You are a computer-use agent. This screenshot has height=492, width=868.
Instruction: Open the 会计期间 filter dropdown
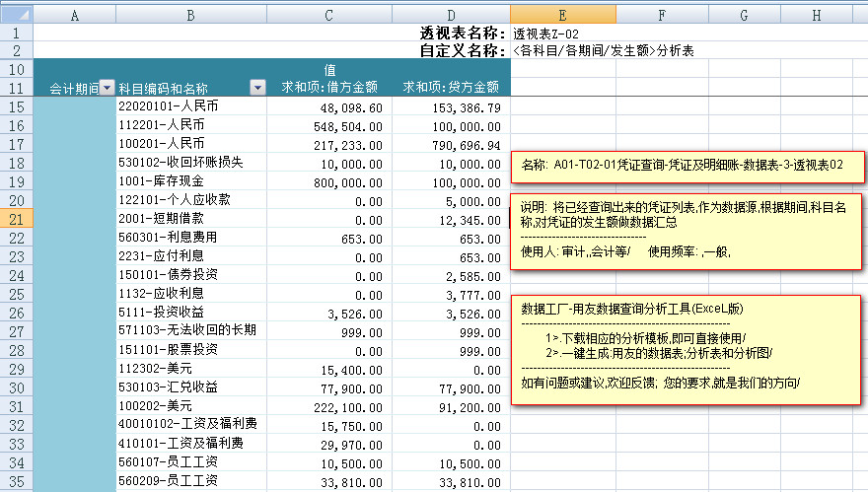[108, 88]
